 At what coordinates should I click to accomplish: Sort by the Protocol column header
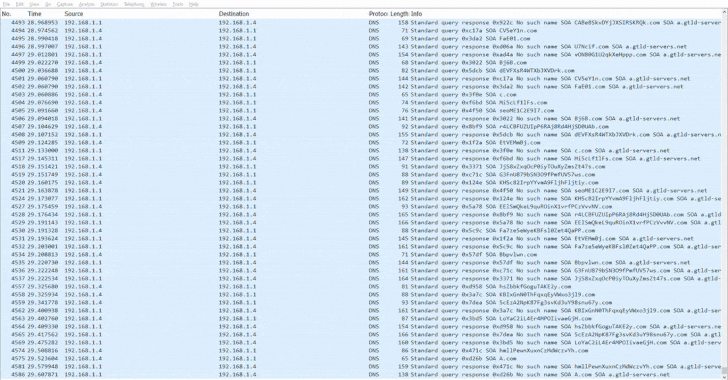pos(378,14)
